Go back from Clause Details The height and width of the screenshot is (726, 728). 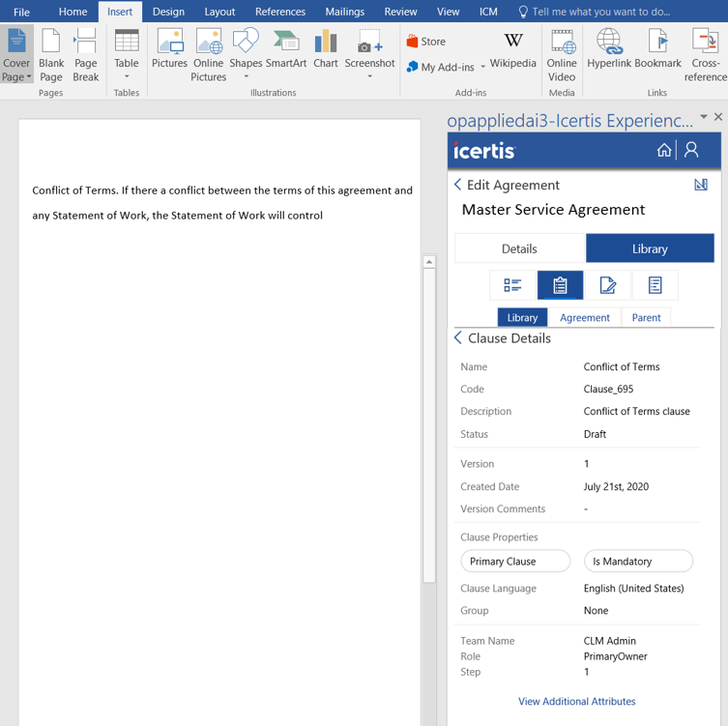(458, 338)
